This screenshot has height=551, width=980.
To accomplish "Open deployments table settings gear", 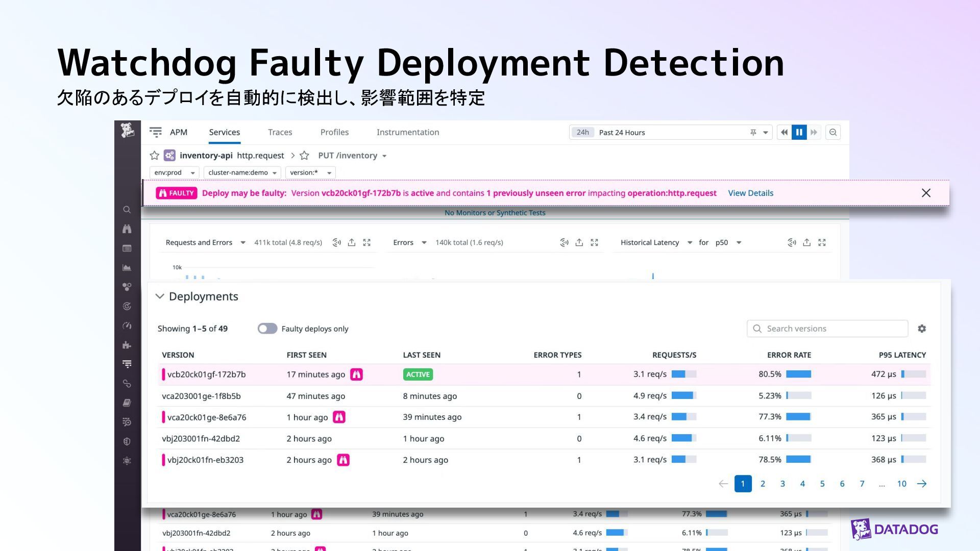I will tap(922, 329).
